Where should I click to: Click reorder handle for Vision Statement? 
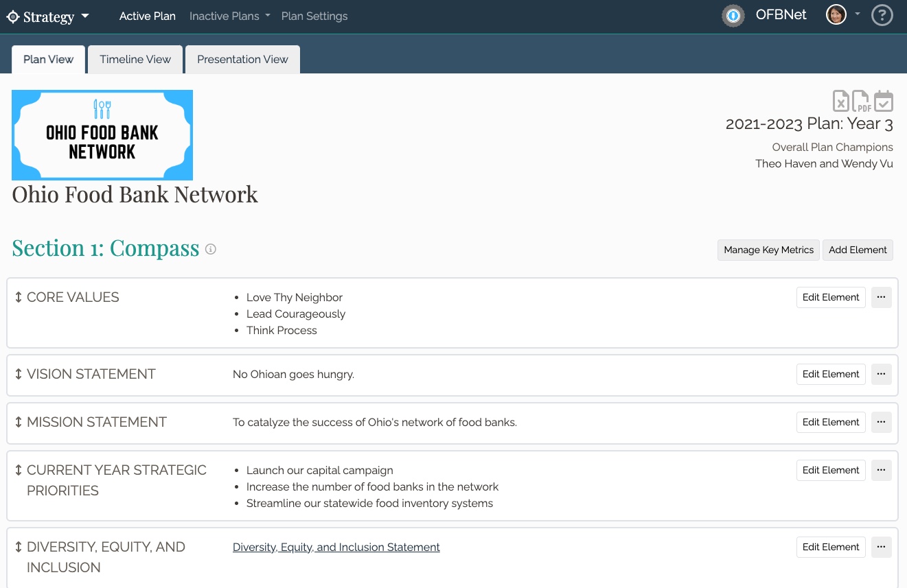[x=19, y=374]
